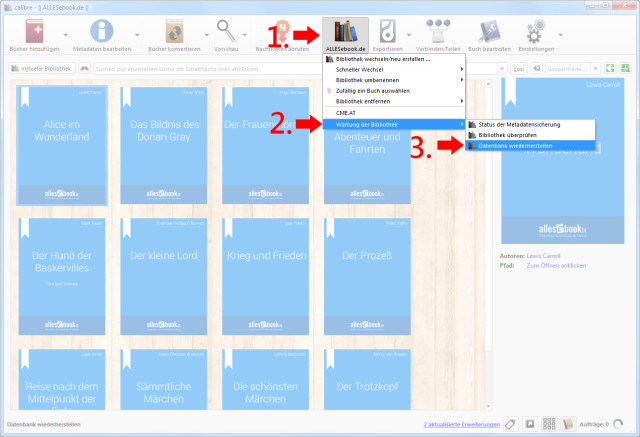The width and height of the screenshot is (640, 437).
Task: Select Das Bildnis des Dorian Gray cover
Action: 164,145
